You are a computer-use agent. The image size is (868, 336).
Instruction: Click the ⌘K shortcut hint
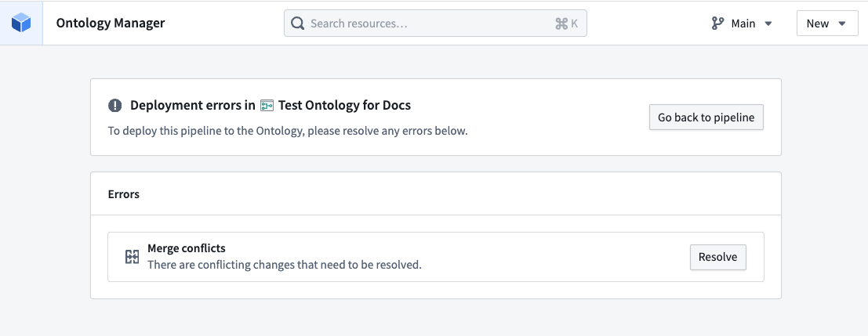566,23
